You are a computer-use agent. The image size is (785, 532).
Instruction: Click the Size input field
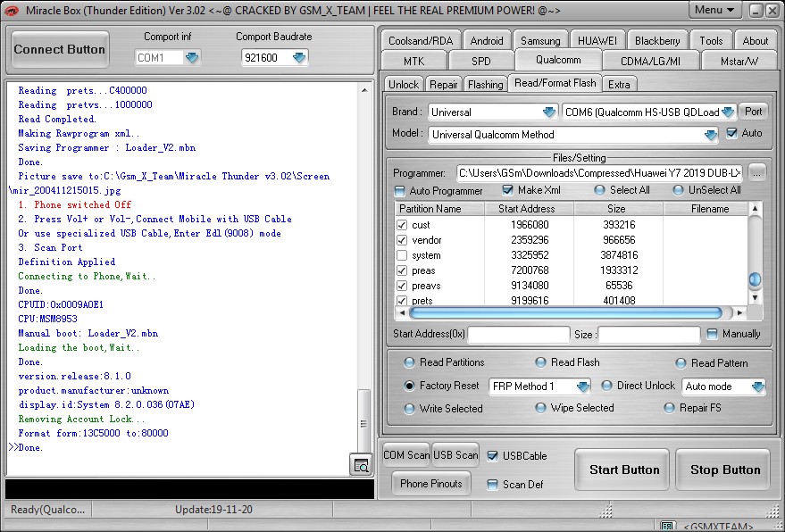pyautogui.click(x=649, y=335)
